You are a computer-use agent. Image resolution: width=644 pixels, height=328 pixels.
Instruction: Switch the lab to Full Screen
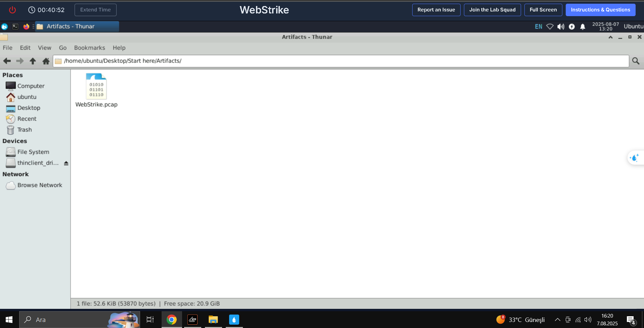click(543, 10)
